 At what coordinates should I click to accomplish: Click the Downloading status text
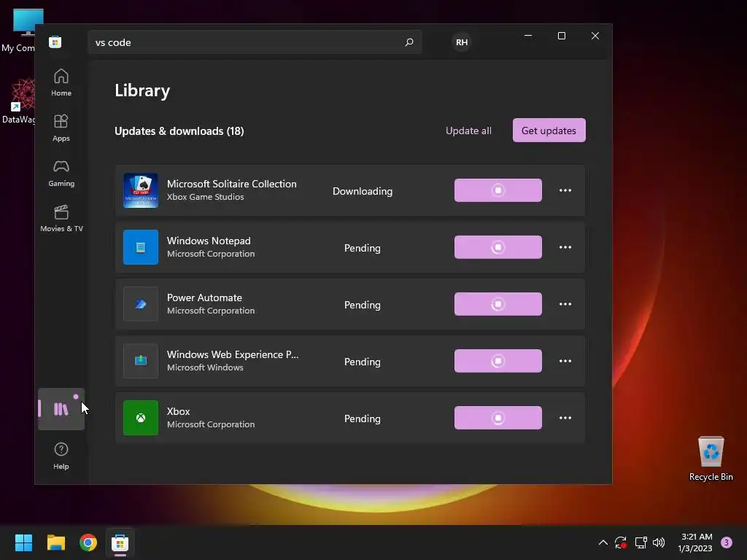pos(363,191)
